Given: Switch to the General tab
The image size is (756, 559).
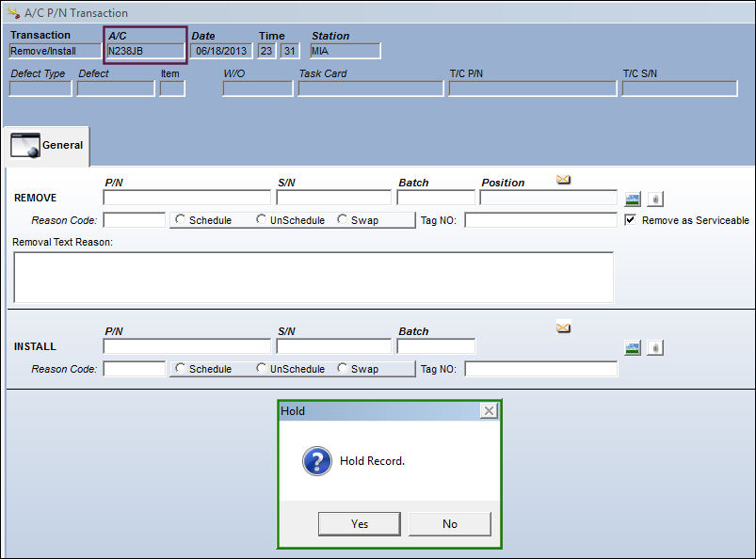Looking at the screenshot, I should [47, 146].
